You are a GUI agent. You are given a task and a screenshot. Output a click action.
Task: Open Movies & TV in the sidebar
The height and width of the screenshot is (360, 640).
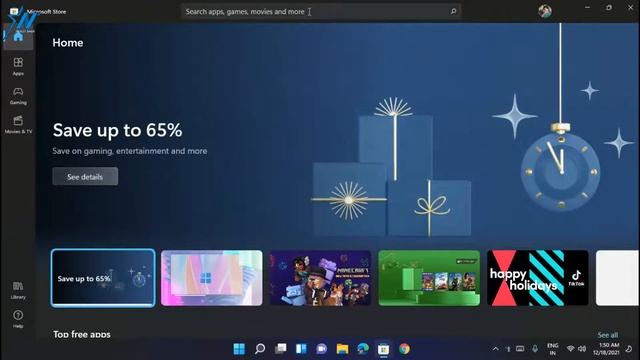tap(18, 124)
